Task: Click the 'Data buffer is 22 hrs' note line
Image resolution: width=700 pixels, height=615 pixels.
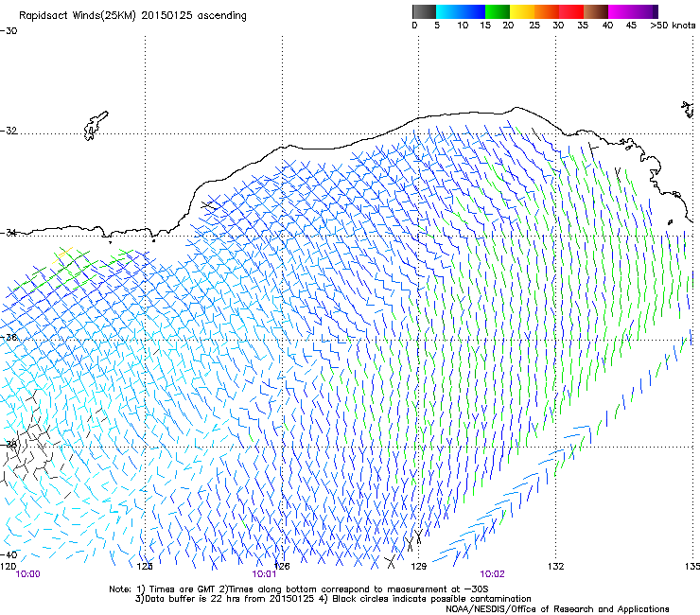Action: [333, 599]
